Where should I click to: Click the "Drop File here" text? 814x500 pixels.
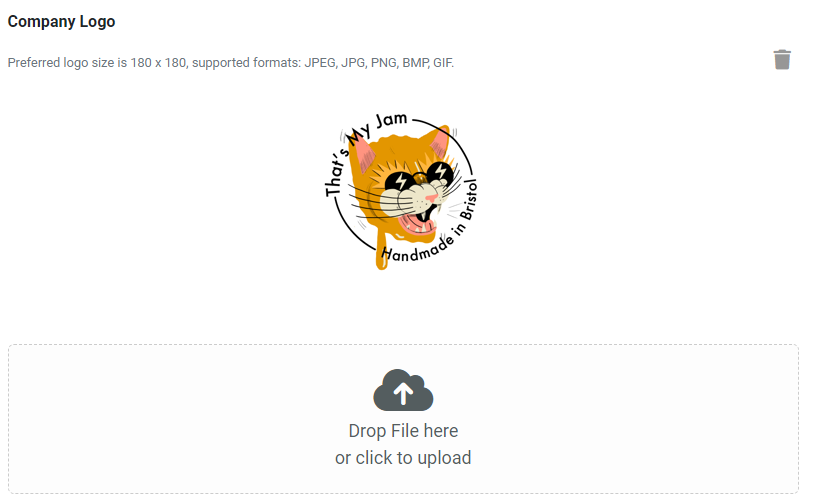tap(403, 430)
